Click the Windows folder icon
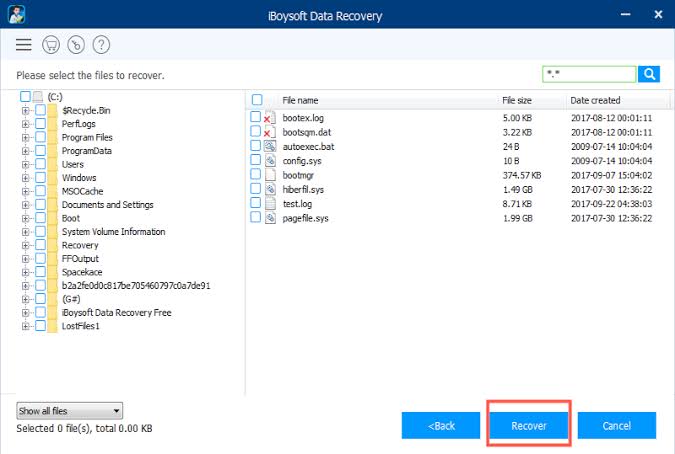Screen dimensions: 675x454 (x=53, y=178)
